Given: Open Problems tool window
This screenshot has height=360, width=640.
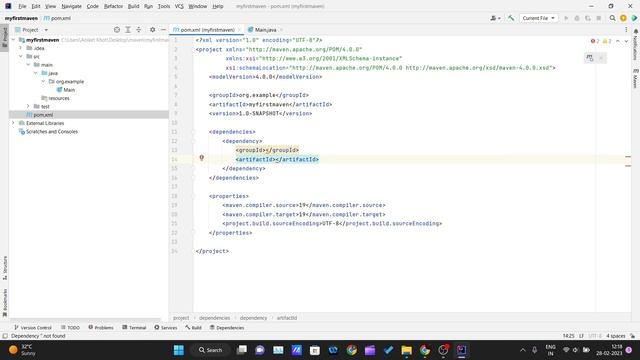Looking at the screenshot, I should pyautogui.click(x=101, y=327).
